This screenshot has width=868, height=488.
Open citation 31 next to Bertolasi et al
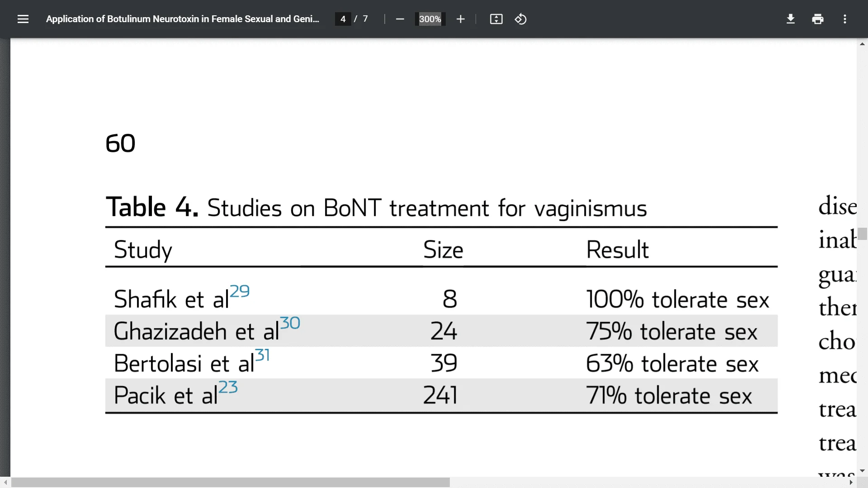[262, 355]
